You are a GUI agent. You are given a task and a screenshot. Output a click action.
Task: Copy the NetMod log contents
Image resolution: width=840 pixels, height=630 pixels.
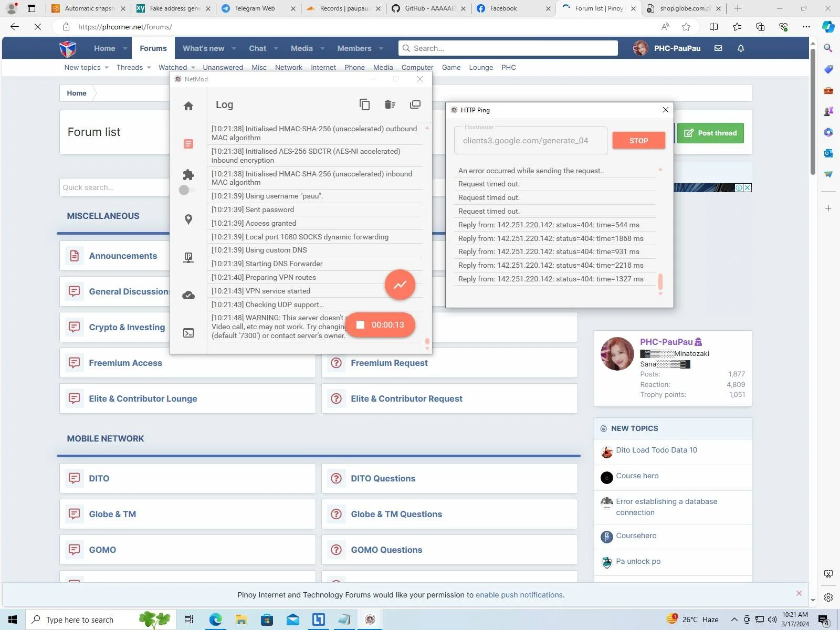(x=364, y=104)
